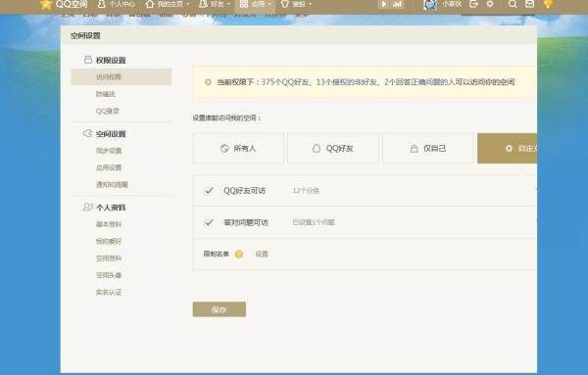Screen dimensions: 588x375
Task: Toggle the 答对问题可访 checkbox
Action: 209,222
